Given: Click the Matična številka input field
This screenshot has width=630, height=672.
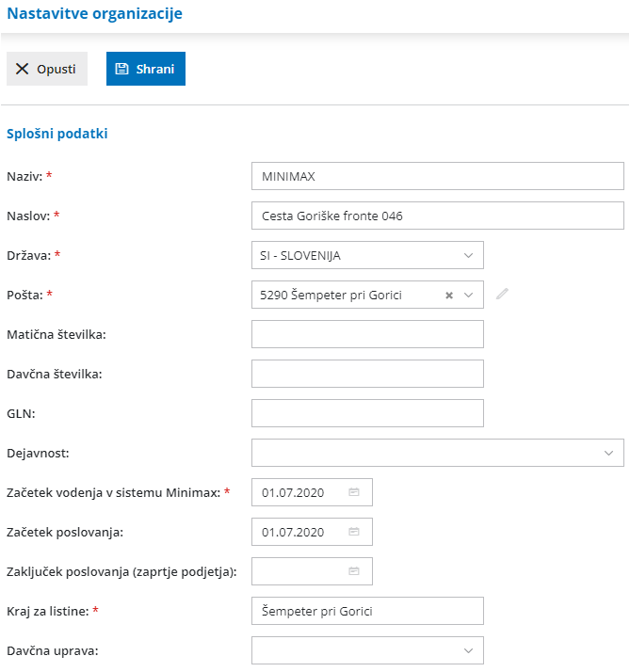Looking at the screenshot, I should (x=367, y=334).
